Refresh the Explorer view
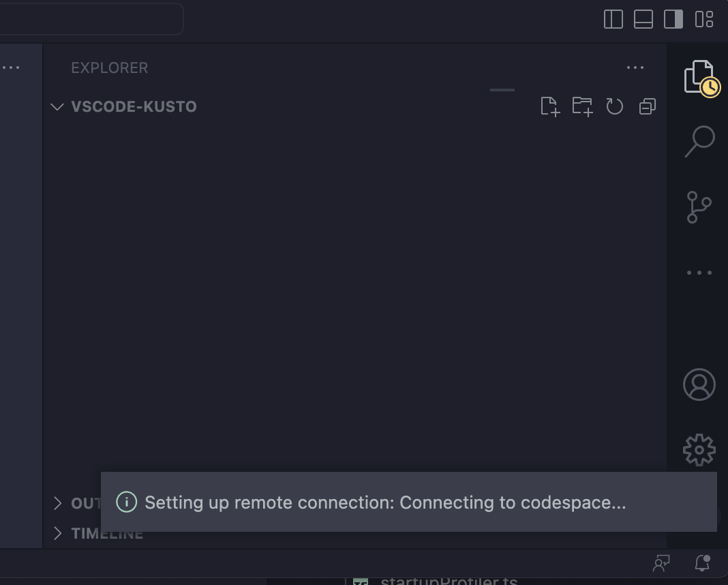The height and width of the screenshot is (585, 728). click(614, 106)
